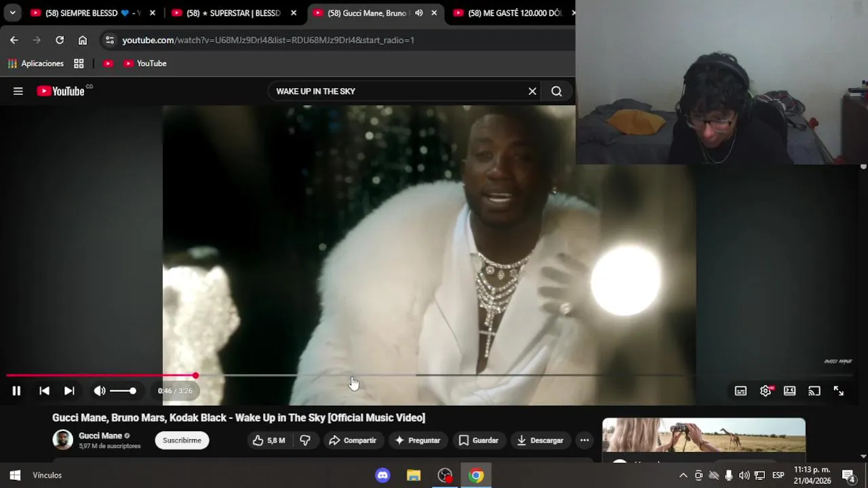Go to browser home page

point(83,40)
